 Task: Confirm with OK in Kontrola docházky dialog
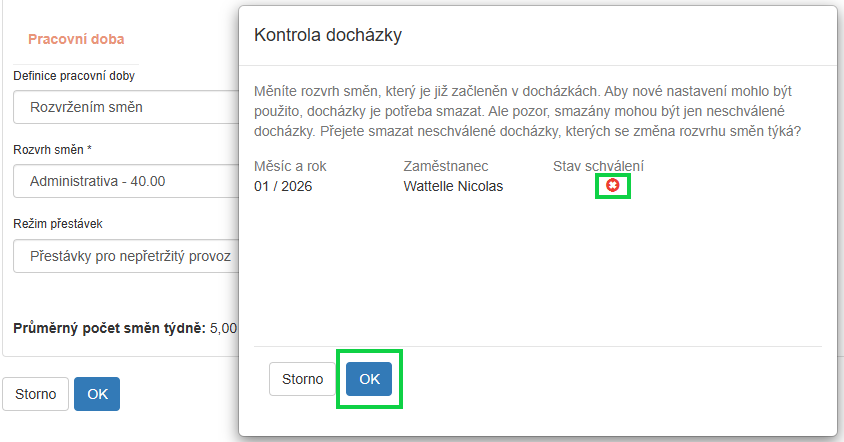(369, 379)
